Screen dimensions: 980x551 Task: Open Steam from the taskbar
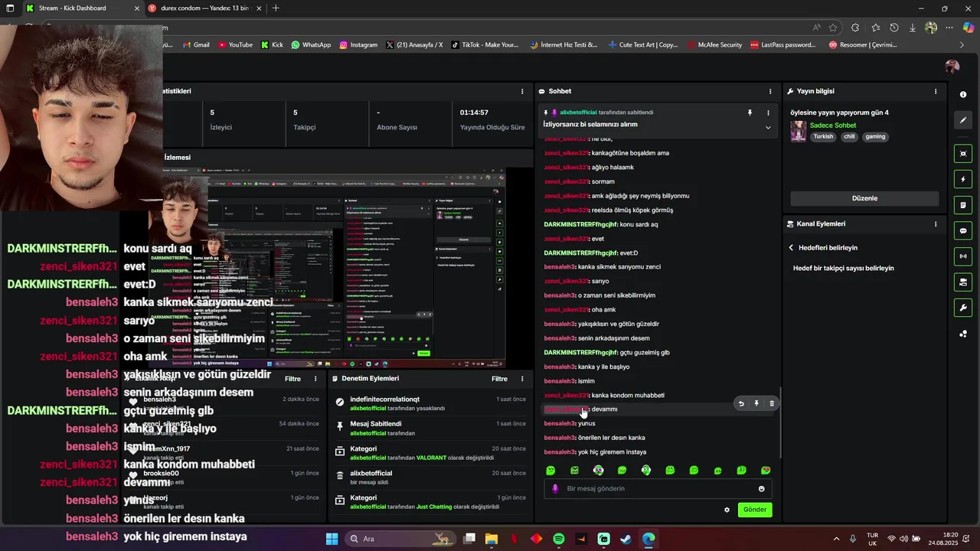[626, 539]
